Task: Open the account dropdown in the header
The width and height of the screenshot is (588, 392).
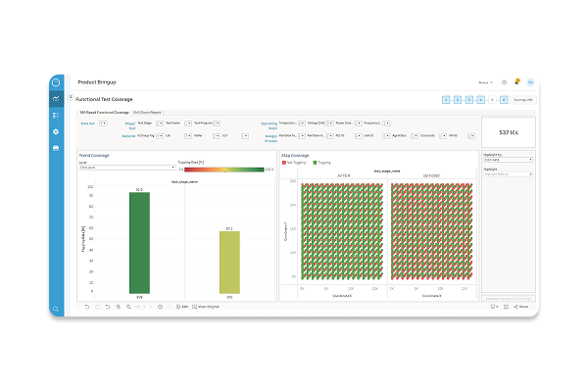Action: click(x=486, y=82)
